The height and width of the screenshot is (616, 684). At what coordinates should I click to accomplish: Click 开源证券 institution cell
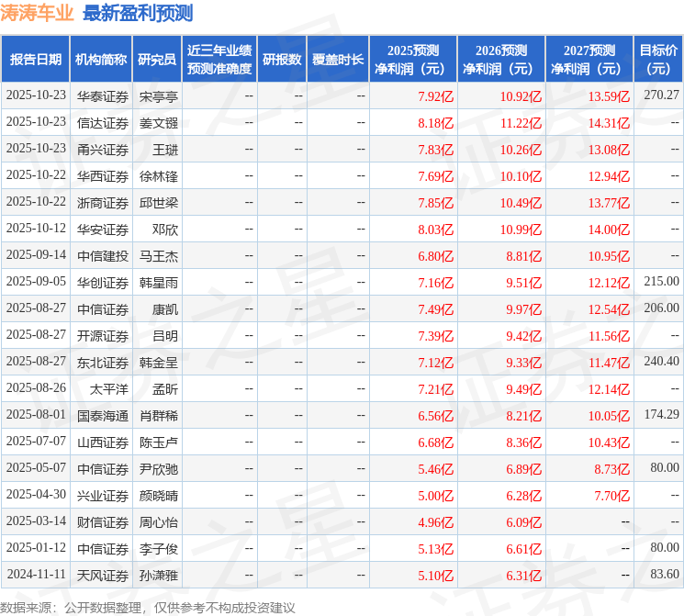click(103, 336)
